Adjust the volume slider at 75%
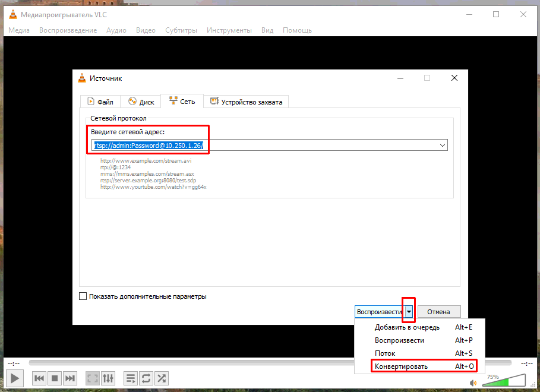This screenshot has height=392, width=540. pos(504,380)
